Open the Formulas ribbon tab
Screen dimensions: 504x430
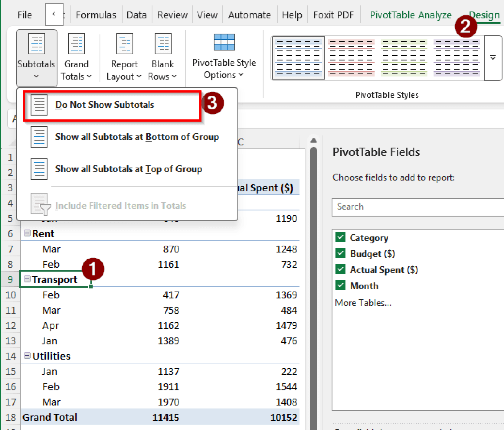point(96,15)
